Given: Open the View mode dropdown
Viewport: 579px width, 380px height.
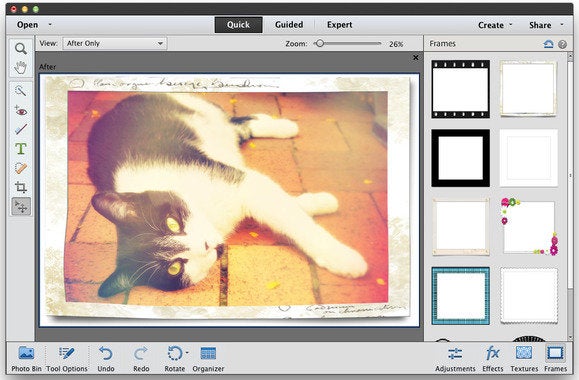Looking at the screenshot, I should (115, 43).
